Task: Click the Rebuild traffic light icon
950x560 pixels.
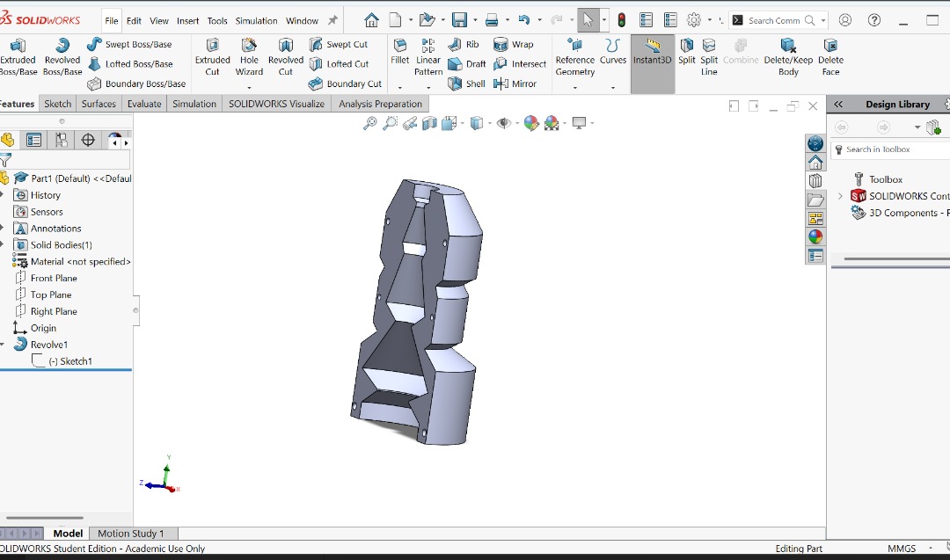Action: pyautogui.click(x=622, y=20)
